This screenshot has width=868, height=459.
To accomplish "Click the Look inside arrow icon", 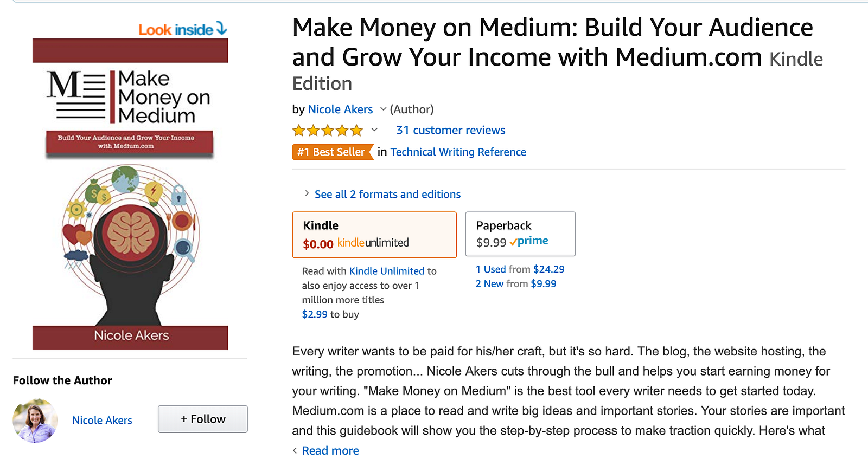I will point(221,28).
